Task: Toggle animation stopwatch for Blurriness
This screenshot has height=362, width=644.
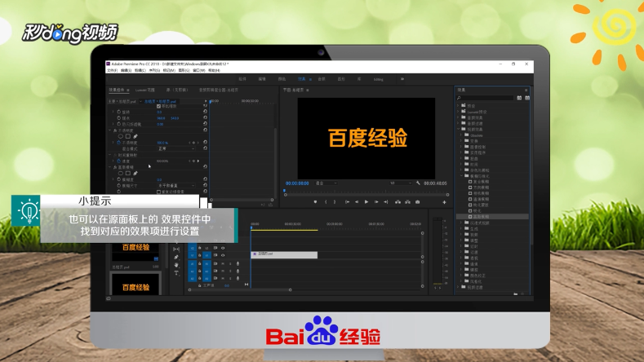Action: (118, 179)
